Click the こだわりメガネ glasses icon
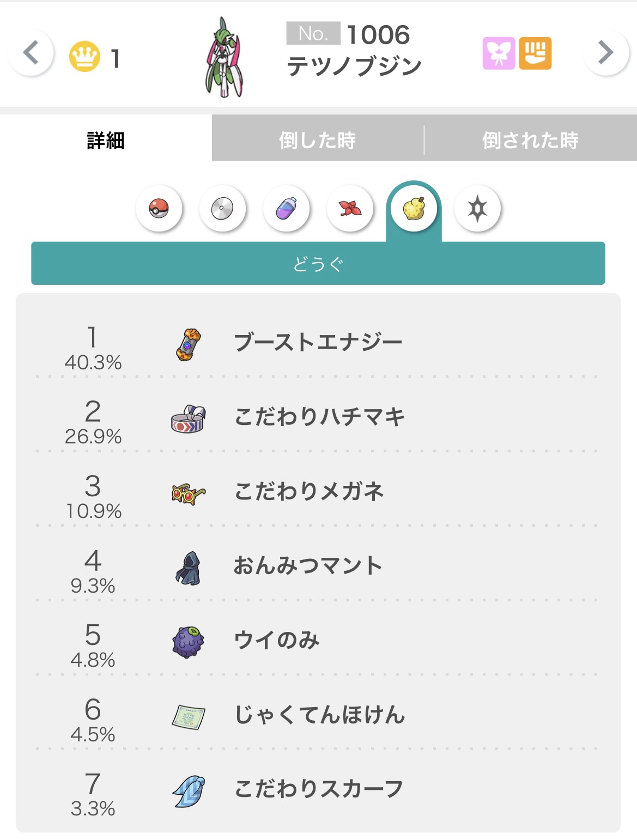The width and height of the screenshot is (637, 840). point(188,493)
